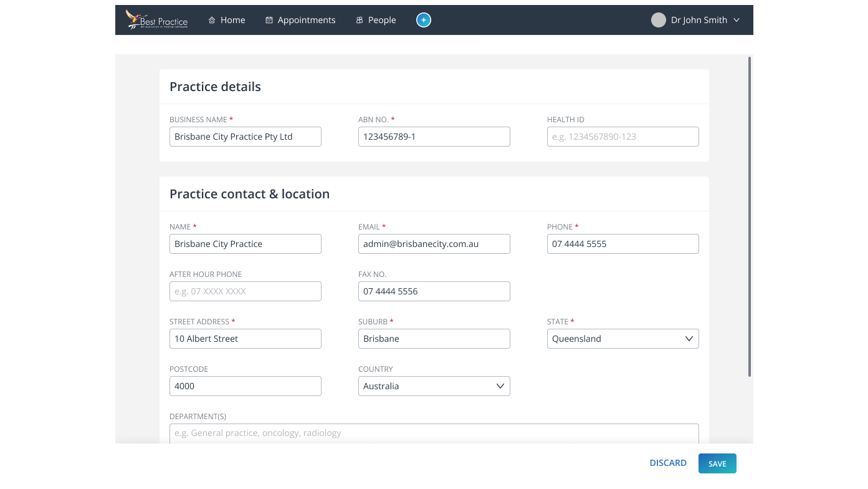Focus the ABN No. field
The width and height of the screenshot is (868, 489).
pos(434,137)
